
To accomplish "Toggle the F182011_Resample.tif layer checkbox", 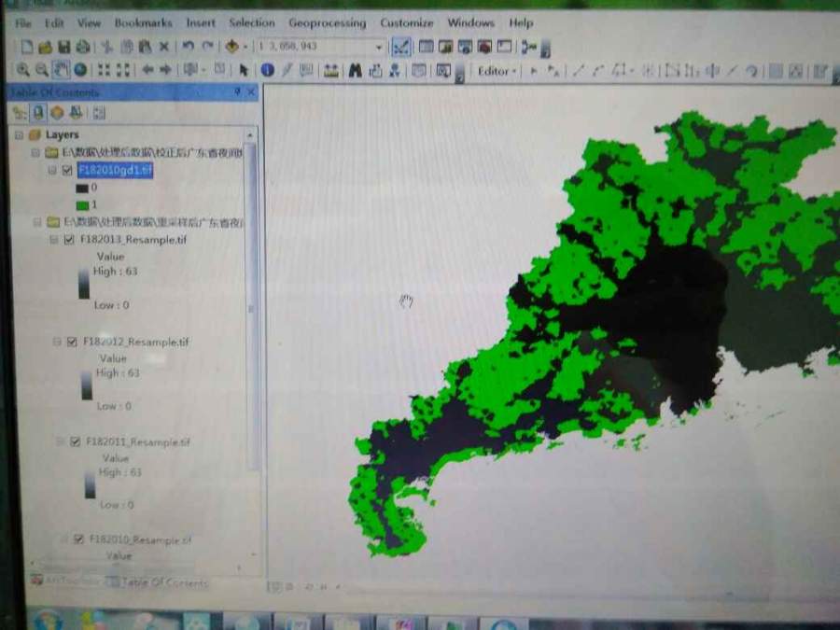I will point(76,442).
